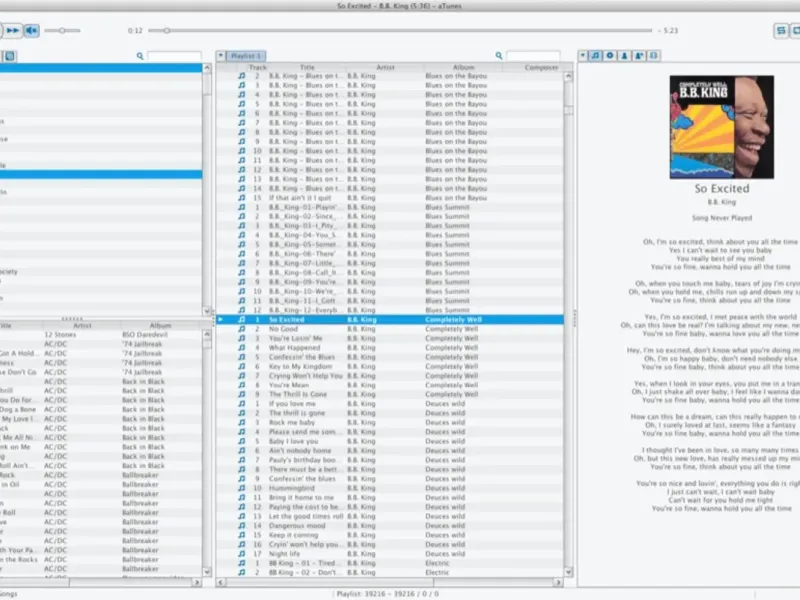
Task: Toggle the mute speaker button
Action: tap(31, 31)
